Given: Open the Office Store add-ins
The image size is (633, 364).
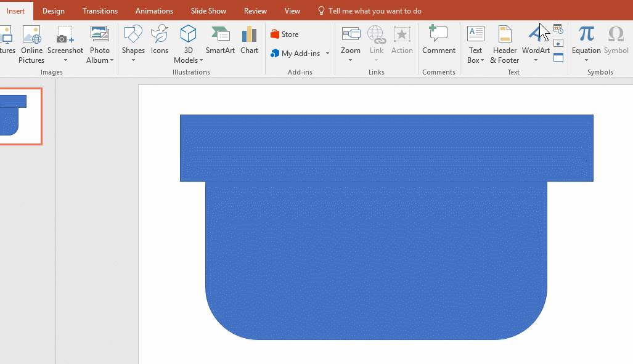Looking at the screenshot, I should pos(284,34).
